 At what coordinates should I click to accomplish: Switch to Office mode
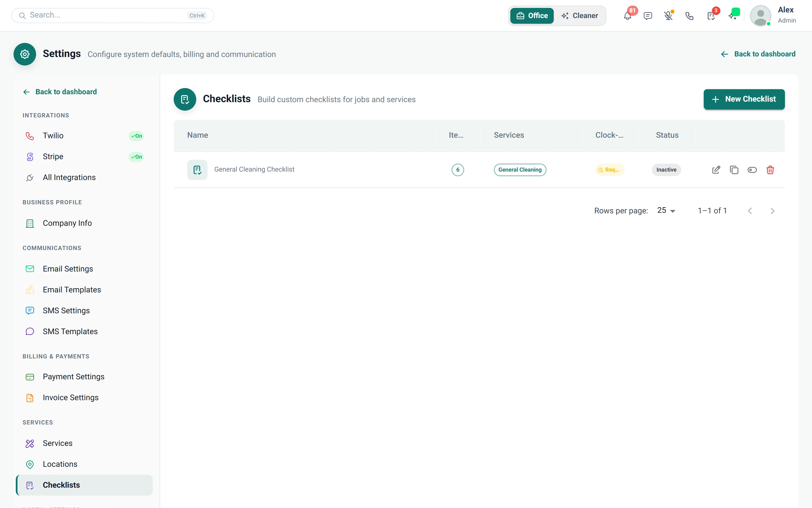tap(532, 16)
